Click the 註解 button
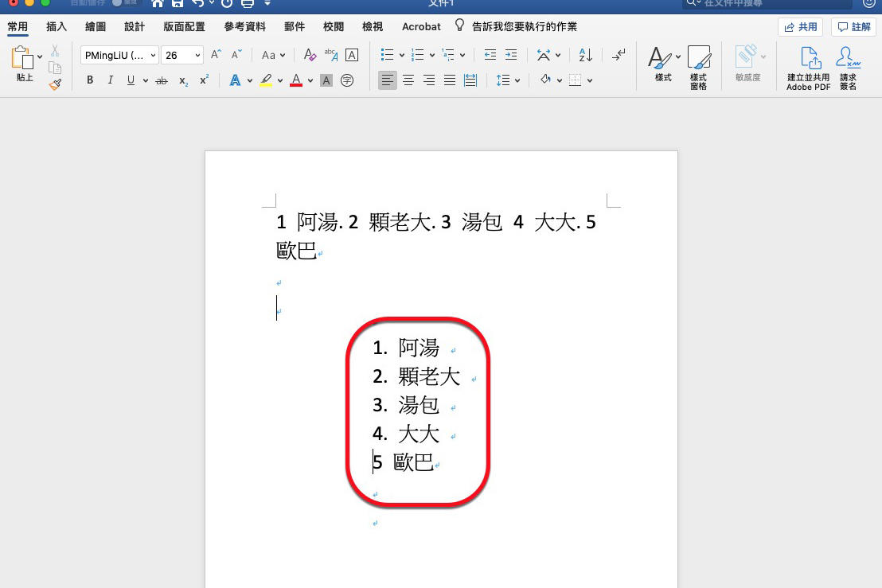 (853, 26)
